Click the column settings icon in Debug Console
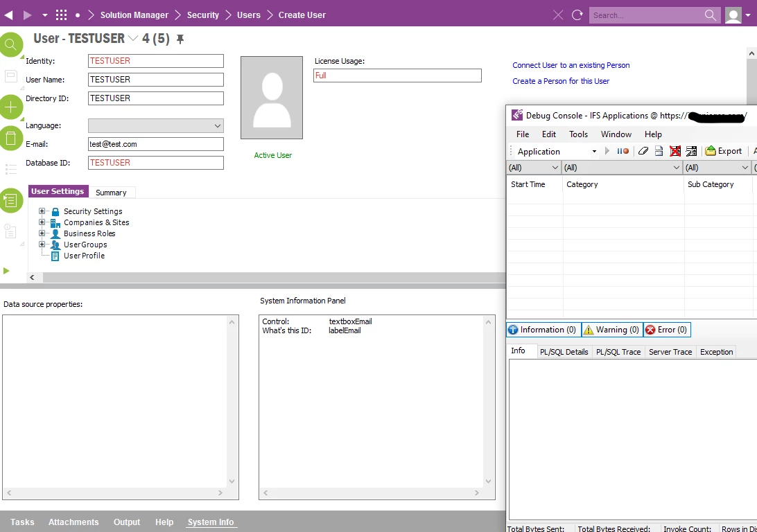 click(691, 151)
